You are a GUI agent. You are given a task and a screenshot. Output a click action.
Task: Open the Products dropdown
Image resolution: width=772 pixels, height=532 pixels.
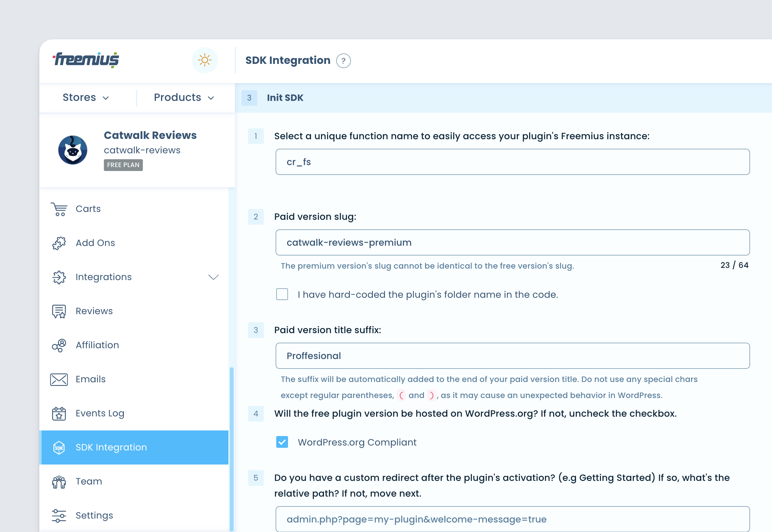(184, 98)
